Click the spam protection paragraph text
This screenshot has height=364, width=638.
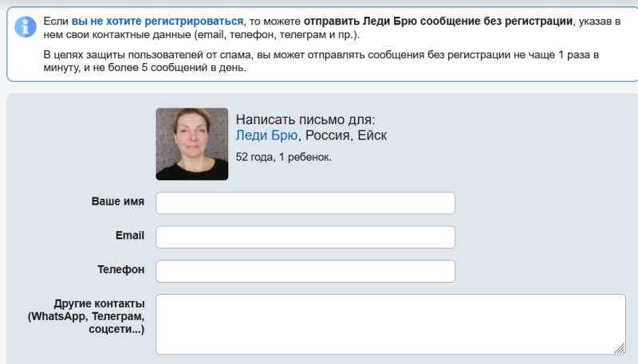(319, 54)
